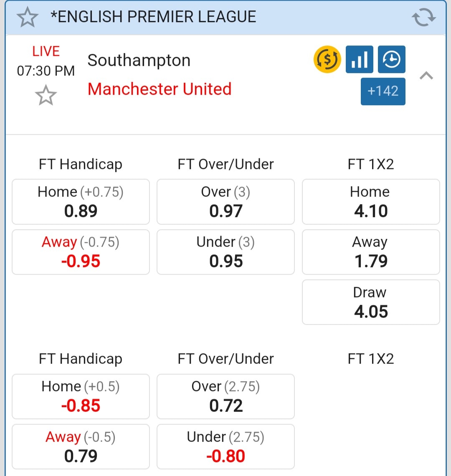Image resolution: width=451 pixels, height=476 pixels.
Task: Choose 1X2 Draw odds 4.05
Action: point(371,302)
